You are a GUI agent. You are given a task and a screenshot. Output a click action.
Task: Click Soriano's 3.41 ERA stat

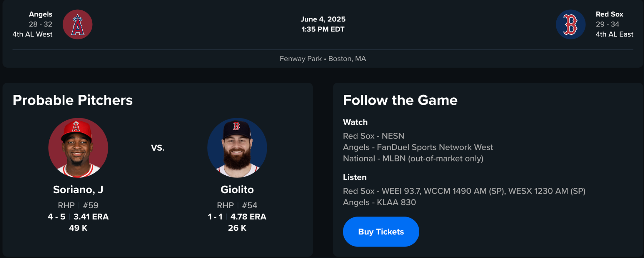pyautogui.click(x=91, y=217)
